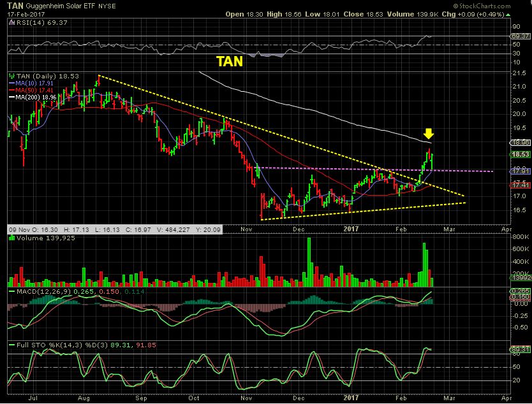The height and width of the screenshot is (404, 532).
Task: Click the TAN ticker symbol in header
Action: tap(15, 6)
